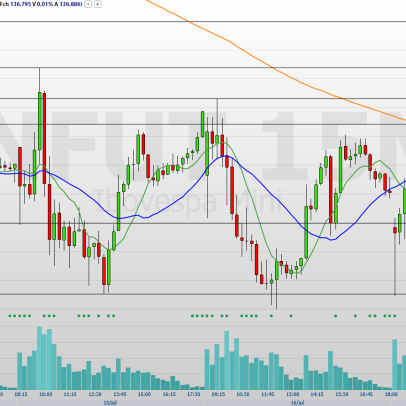Click the 15:30 time axis label

pos(342,394)
